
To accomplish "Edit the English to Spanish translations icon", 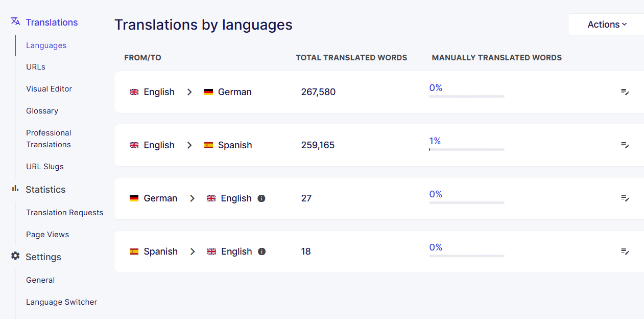I will pyautogui.click(x=625, y=145).
